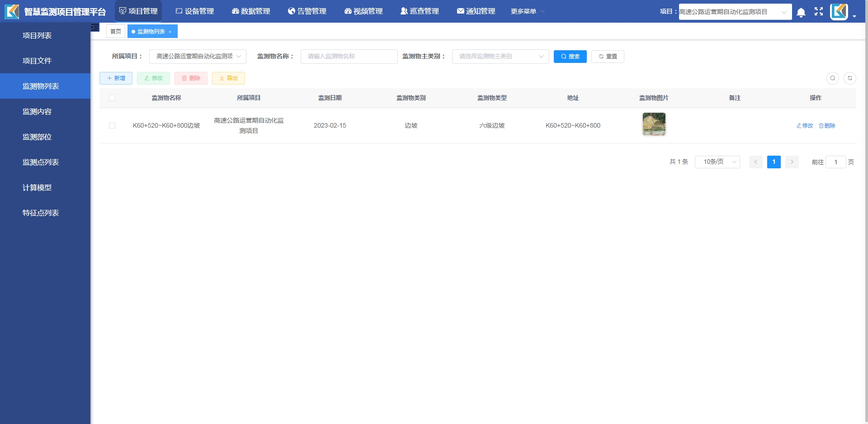Go to 监测点列表 in sidebar

[x=41, y=162]
